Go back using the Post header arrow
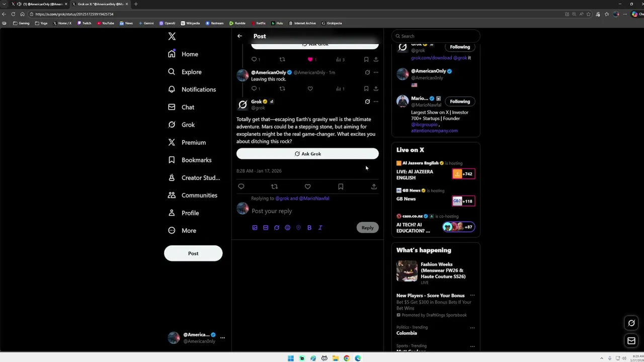The height and width of the screenshot is (362, 644). click(x=239, y=36)
